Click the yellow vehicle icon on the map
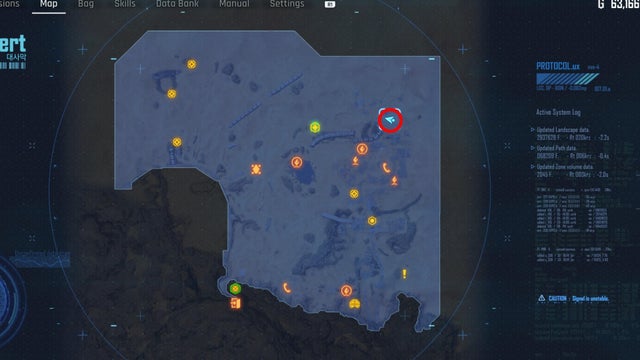 [354, 304]
